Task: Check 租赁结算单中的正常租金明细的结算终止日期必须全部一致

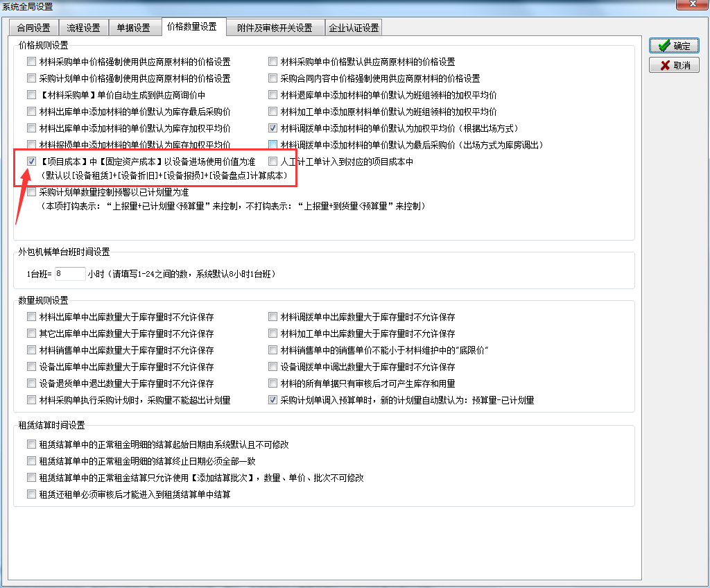Action: 31,461
